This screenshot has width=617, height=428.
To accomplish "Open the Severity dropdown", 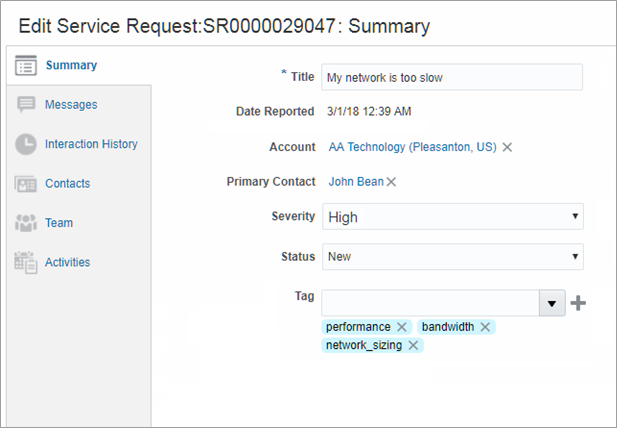I will 574,217.
